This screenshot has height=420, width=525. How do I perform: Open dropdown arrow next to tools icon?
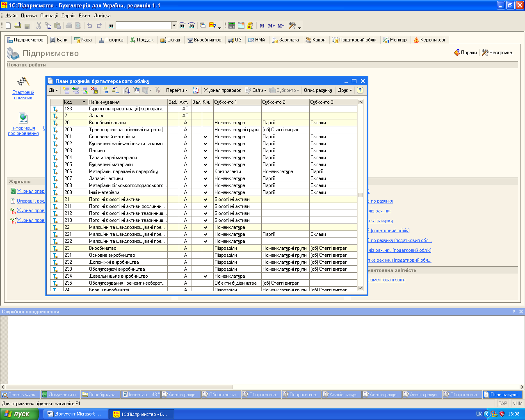(300, 27)
